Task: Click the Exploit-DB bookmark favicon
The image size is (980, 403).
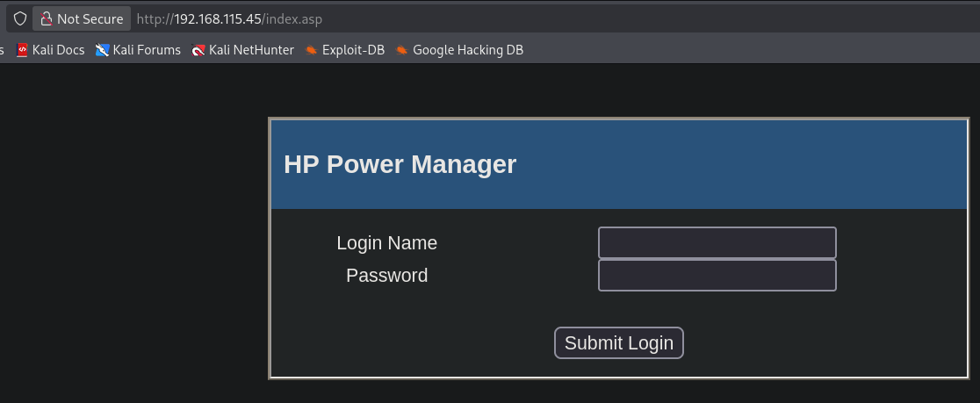Action: click(x=311, y=50)
